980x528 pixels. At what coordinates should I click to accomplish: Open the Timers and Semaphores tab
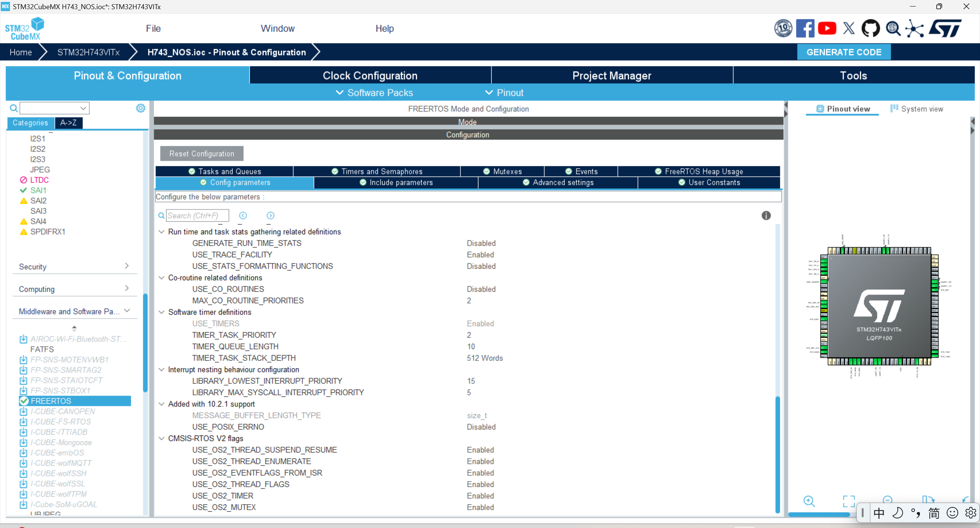[x=377, y=171]
